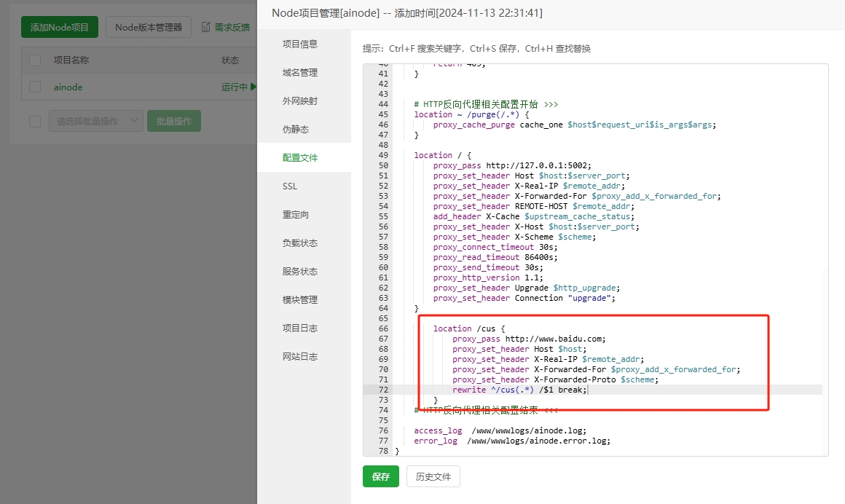The width and height of the screenshot is (845, 504).
Task: Click the green 保存 button
Action: click(x=380, y=476)
